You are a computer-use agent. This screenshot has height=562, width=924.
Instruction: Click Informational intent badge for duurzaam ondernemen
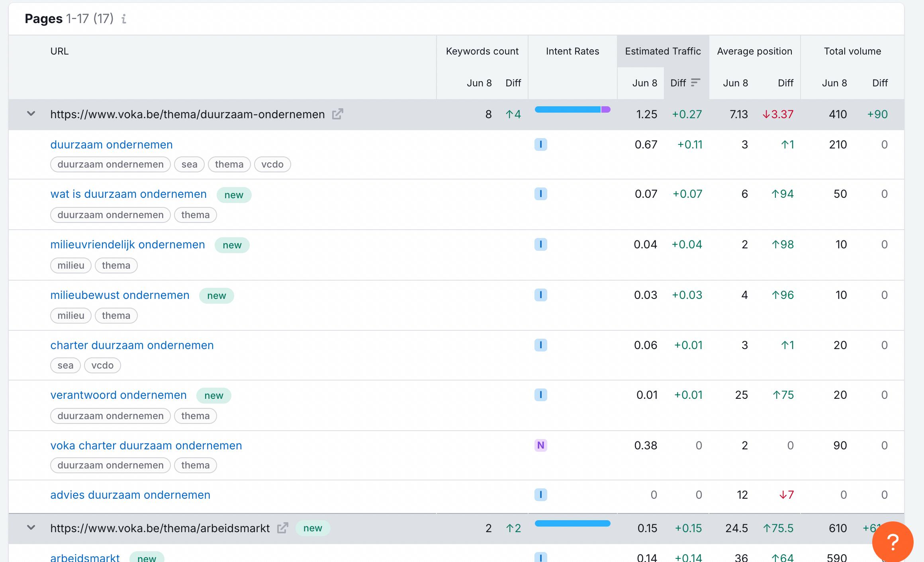click(540, 144)
